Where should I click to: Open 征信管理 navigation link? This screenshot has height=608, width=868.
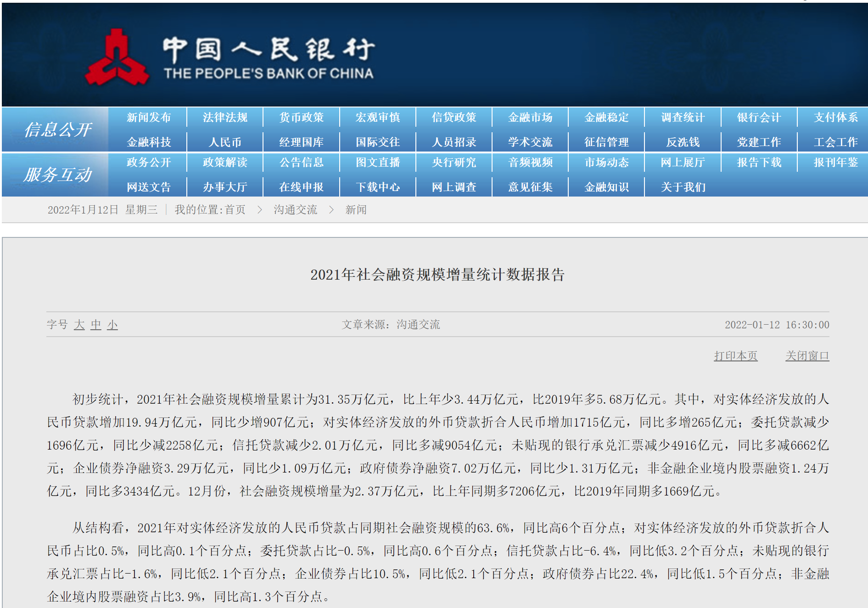tap(606, 142)
